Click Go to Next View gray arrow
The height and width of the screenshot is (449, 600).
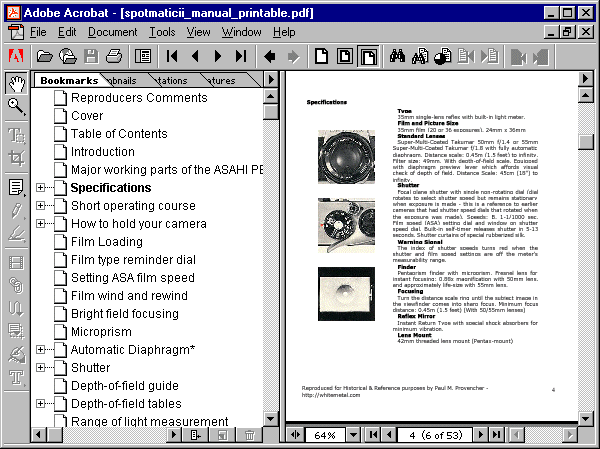293,57
